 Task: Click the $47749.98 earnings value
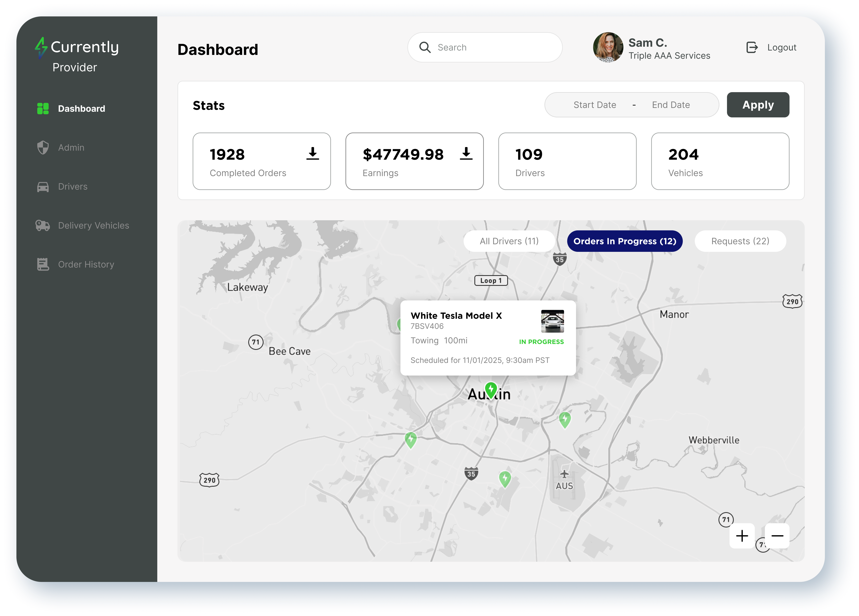click(x=403, y=154)
